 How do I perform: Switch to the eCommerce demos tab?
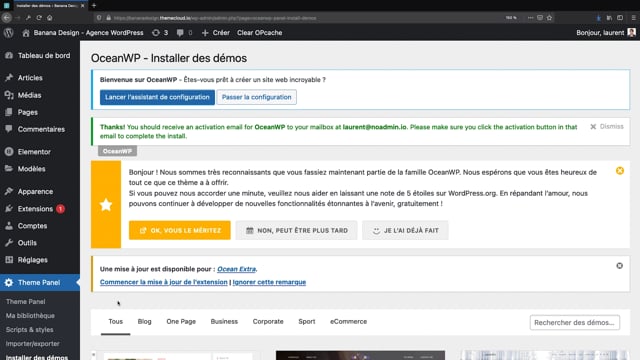pos(348,322)
